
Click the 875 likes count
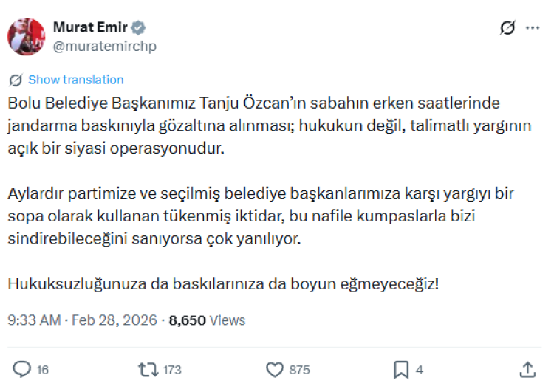click(298, 370)
